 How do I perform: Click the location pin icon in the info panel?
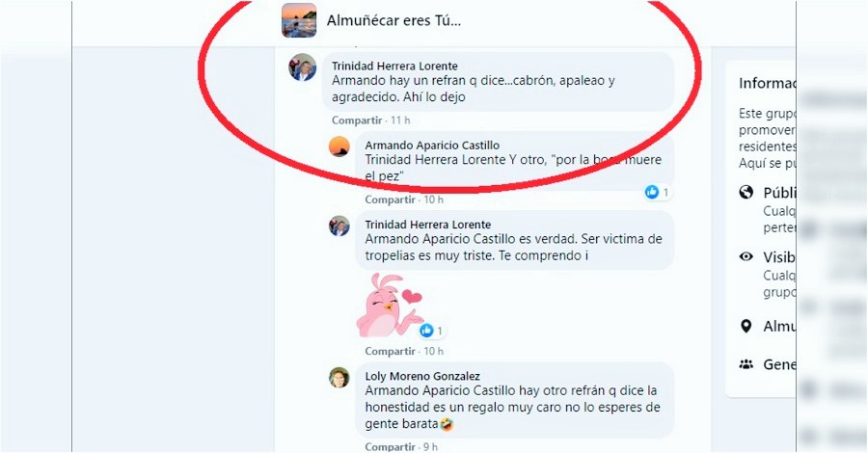pyautogui.click(x=746, y=327)
